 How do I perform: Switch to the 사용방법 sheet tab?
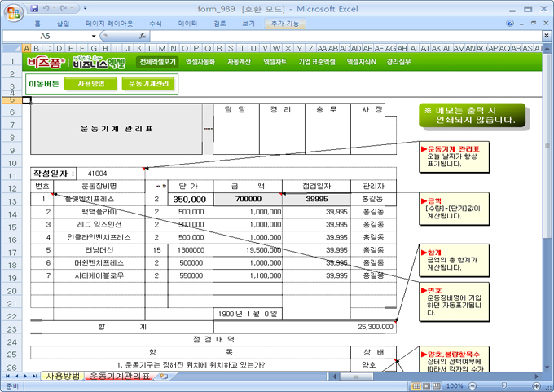pyautogui.click(x=62, y=377)
